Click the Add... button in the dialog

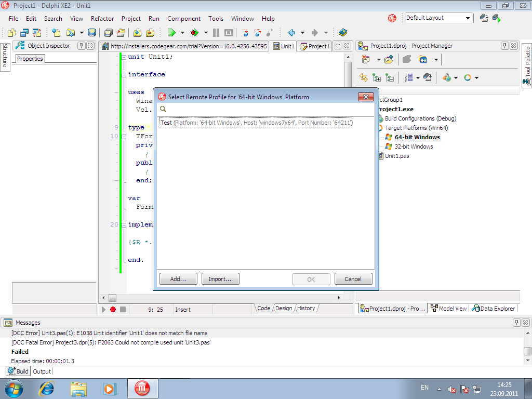(x=178, y=279)
